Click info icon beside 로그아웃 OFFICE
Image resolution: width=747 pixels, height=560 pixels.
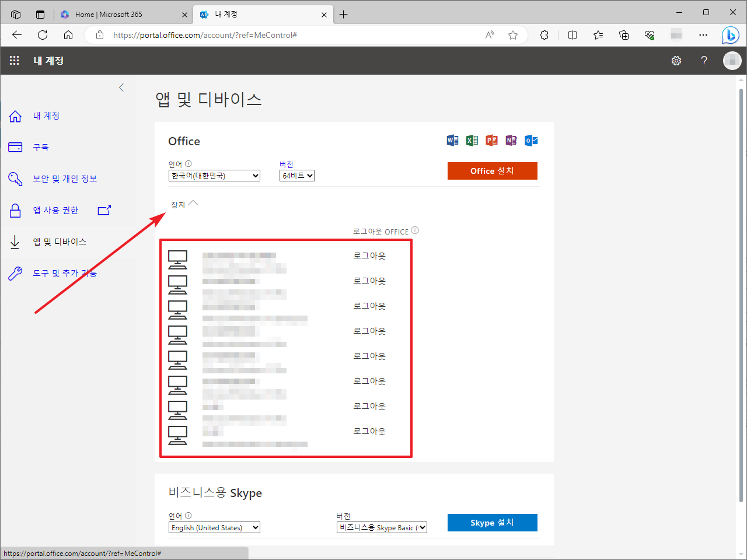pyautogui.click(x=415, y=230)
